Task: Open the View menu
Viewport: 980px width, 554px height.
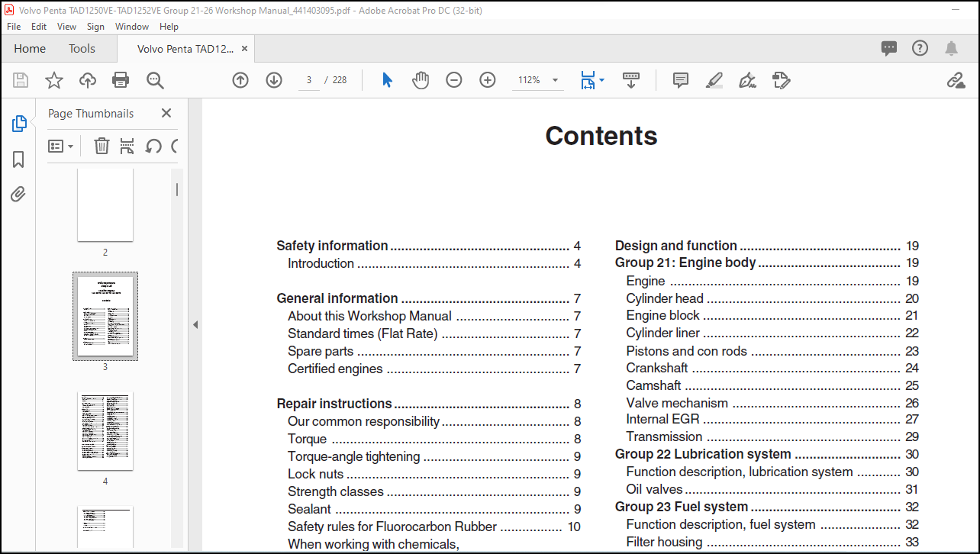Action: (x=67, y=26)
